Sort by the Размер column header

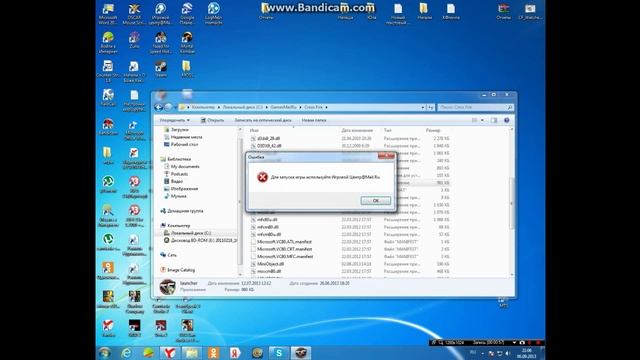[433, 130]
